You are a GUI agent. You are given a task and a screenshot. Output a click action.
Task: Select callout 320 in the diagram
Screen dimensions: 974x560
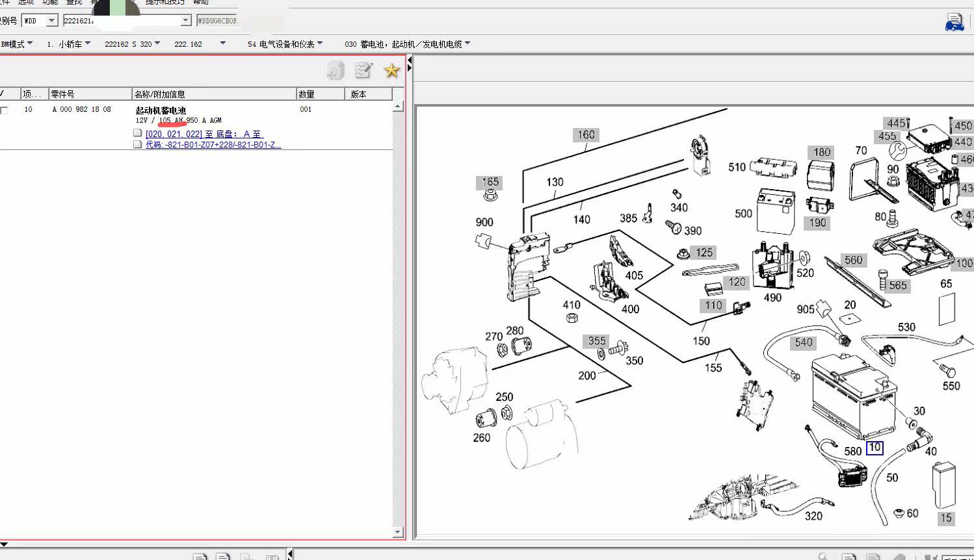813,516
